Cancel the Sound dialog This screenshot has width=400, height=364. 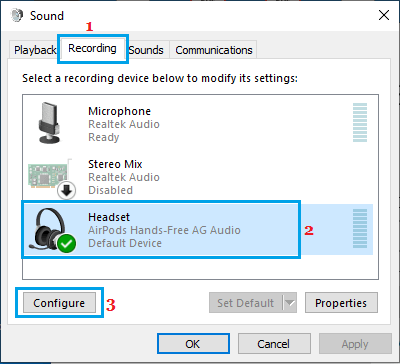(x=274, y=344)
